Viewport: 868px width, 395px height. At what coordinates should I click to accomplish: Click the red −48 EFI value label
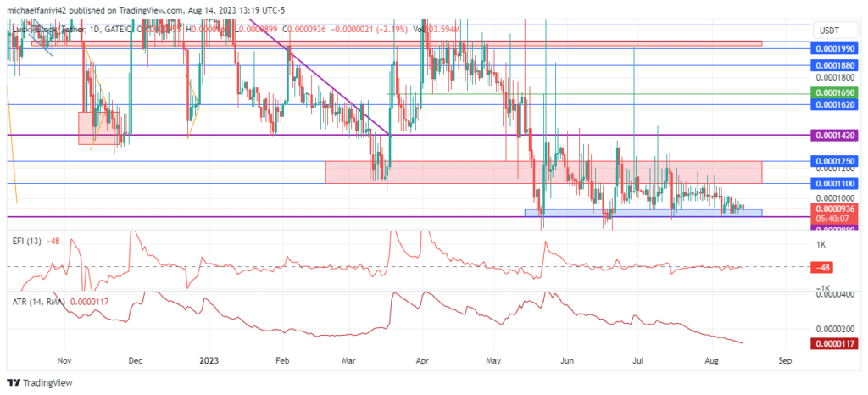[822, 268]
